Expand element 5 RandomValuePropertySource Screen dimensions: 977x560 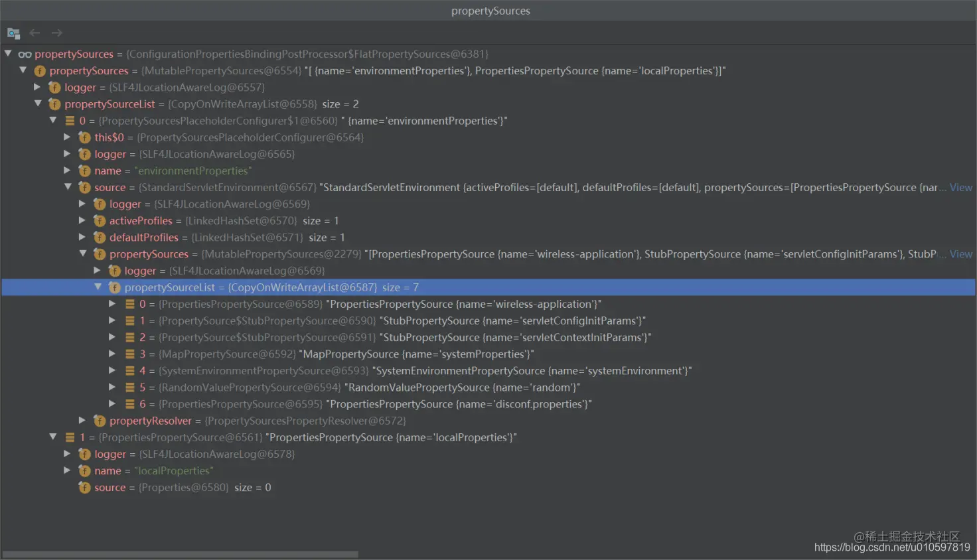(112, 386)
